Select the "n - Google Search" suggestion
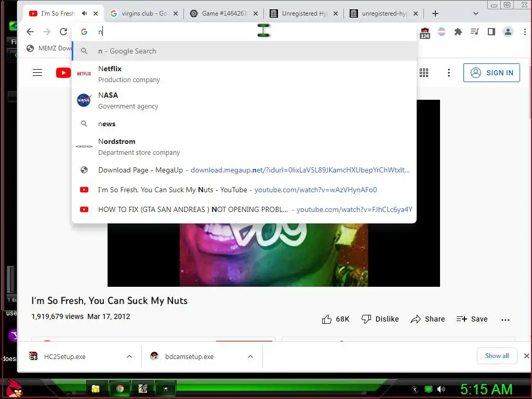The image size is (532, 399). pos(244,51)
